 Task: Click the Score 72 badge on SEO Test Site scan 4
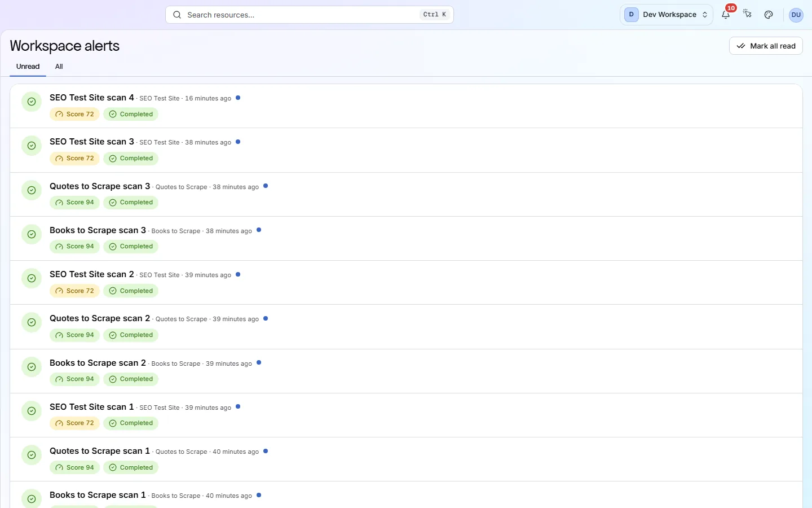pyautogui.click(x=74, y=114)
